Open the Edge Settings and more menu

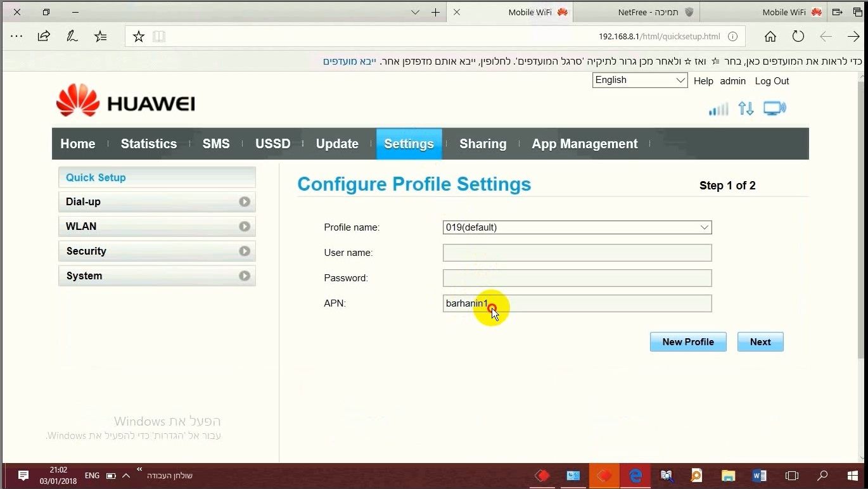16,37
